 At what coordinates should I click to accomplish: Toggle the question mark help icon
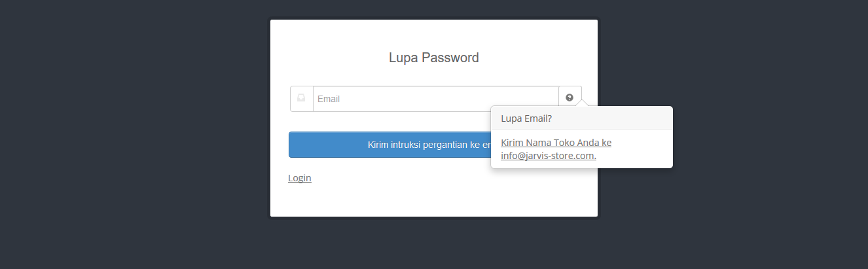click(570, 98)
